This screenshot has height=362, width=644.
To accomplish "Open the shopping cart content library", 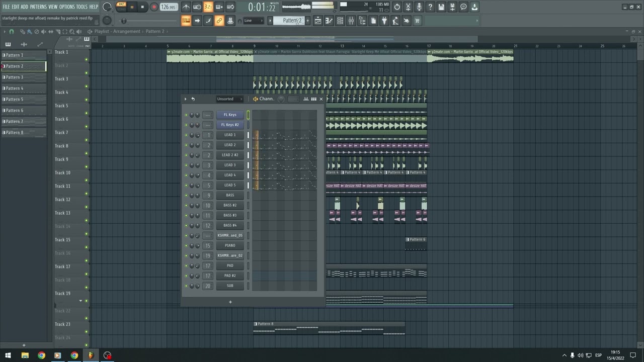I will click(x=417, y=21).
